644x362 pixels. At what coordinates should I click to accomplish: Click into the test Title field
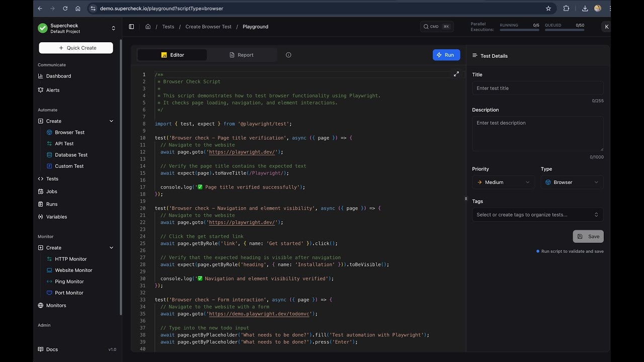[x=537, y=88]
